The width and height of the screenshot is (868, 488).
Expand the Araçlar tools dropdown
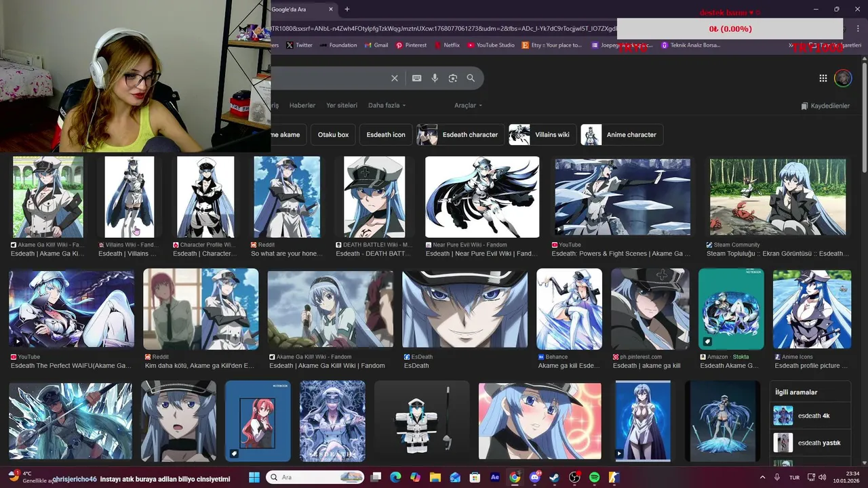click(468, 106)
